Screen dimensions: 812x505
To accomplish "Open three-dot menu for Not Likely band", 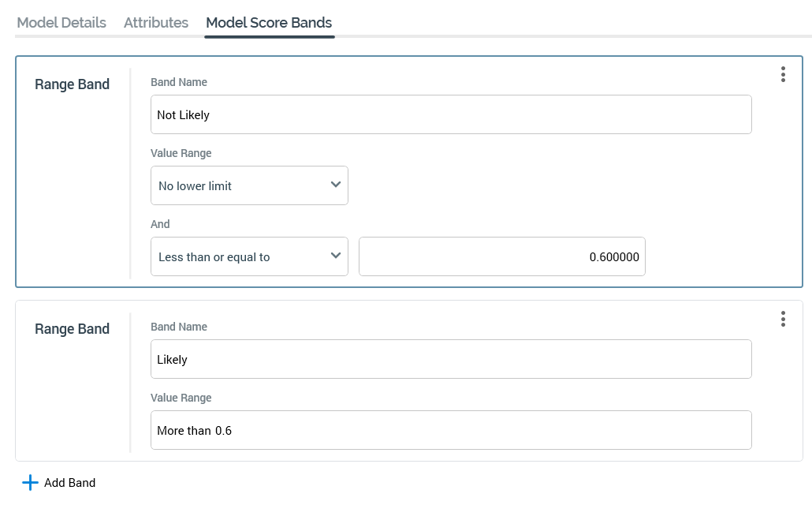I will click(783, 74).
